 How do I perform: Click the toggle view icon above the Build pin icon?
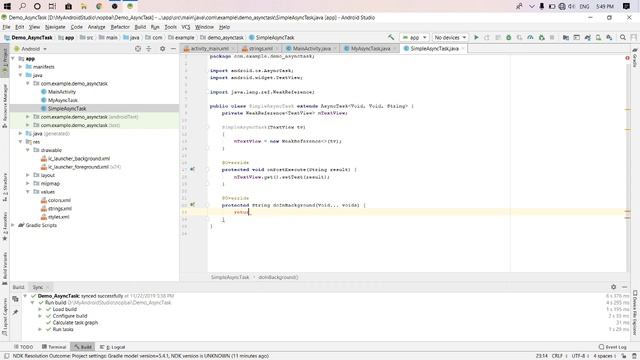point(15,299)
